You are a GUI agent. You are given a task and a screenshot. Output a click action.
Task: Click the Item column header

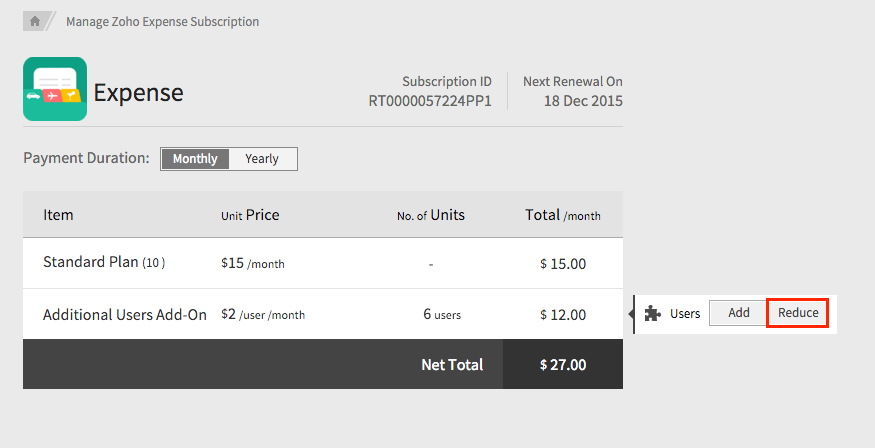58,215
